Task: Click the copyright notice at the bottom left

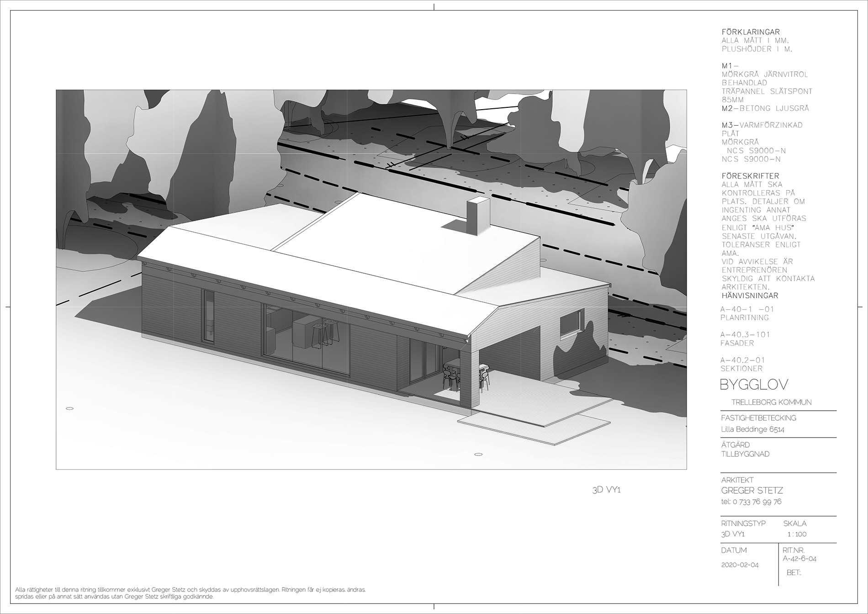Action: [x=190, y=593]
